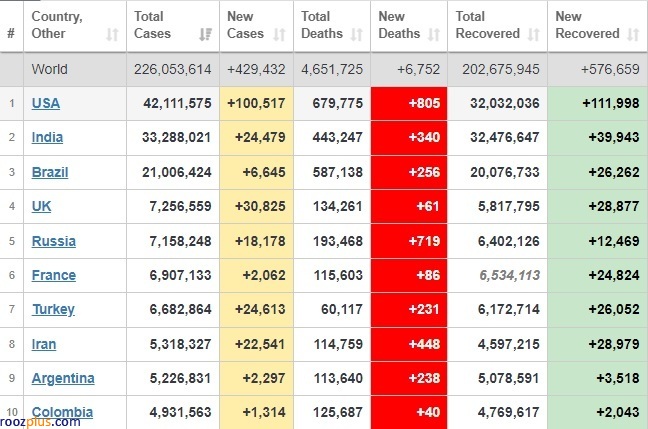Image resolution: width=648 pixels, height=429 pixels.
Task: Click USA new deaths red cell
Action: [x=409, y=103]
